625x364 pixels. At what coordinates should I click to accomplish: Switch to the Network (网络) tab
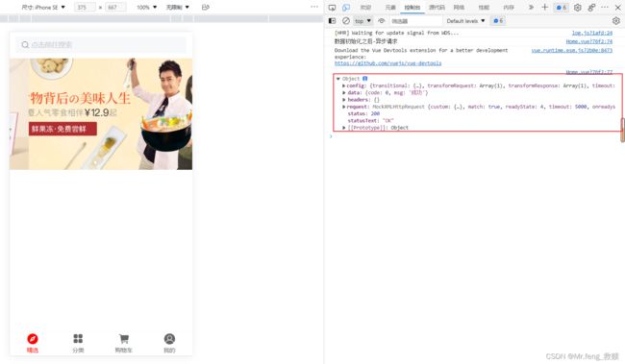pos(459,8)
